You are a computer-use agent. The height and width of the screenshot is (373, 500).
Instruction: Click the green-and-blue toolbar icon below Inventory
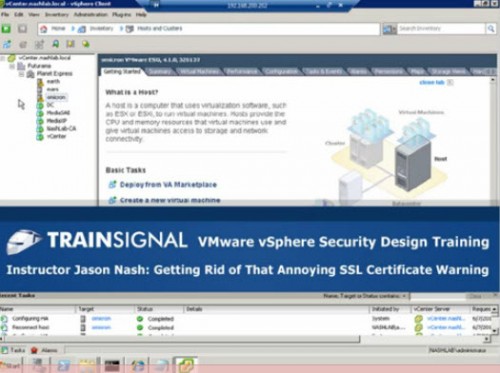[x=55, y=44]
